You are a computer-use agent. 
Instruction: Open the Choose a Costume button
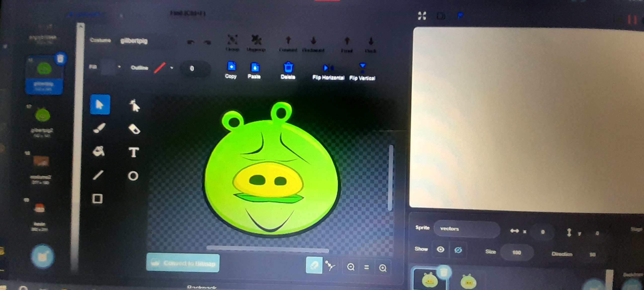(43, 257)
